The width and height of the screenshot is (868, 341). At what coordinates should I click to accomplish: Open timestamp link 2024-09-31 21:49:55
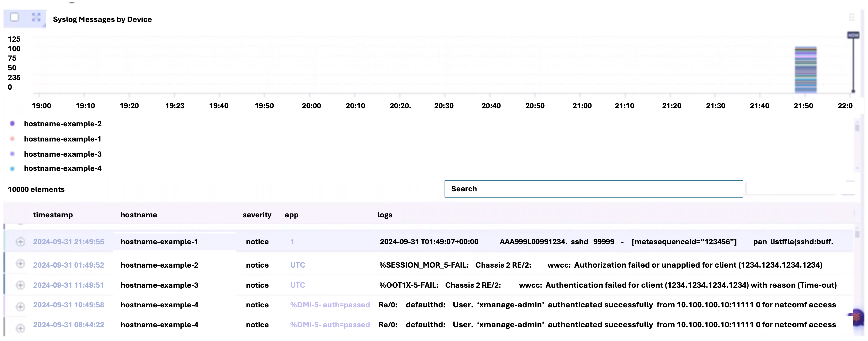coord(68,242)
